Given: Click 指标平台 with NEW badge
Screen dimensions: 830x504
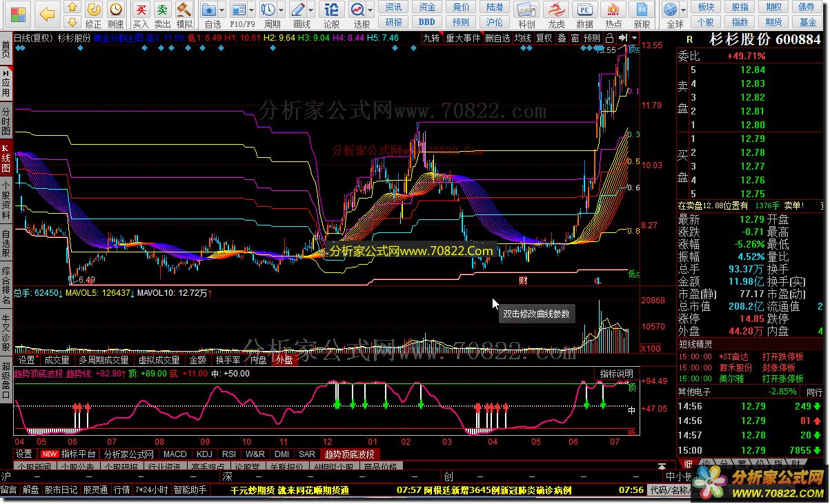Looking at the screenshot, I should (69, 454).
